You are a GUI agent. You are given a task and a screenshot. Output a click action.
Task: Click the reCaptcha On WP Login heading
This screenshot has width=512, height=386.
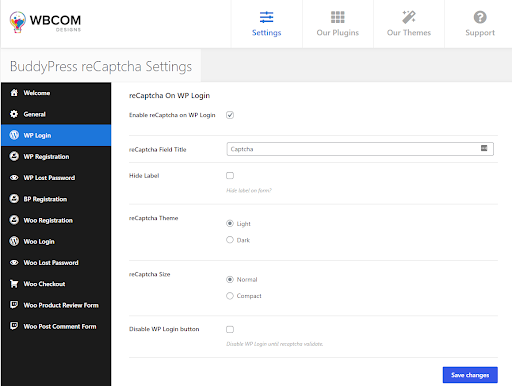169,96
